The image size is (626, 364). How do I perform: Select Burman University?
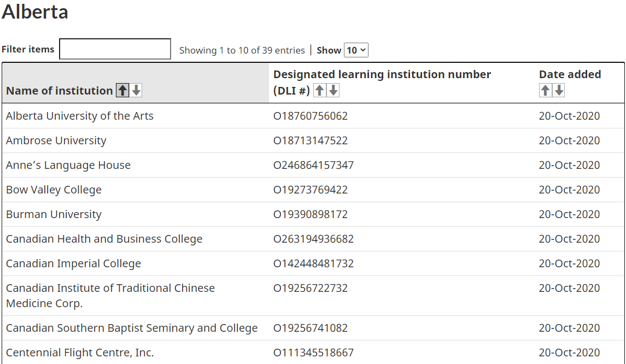[x=54, y=214]
